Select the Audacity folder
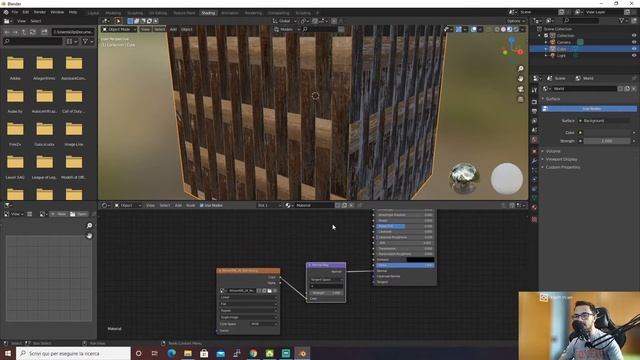The width and height of the screenshot is (640, 360). 15,100
